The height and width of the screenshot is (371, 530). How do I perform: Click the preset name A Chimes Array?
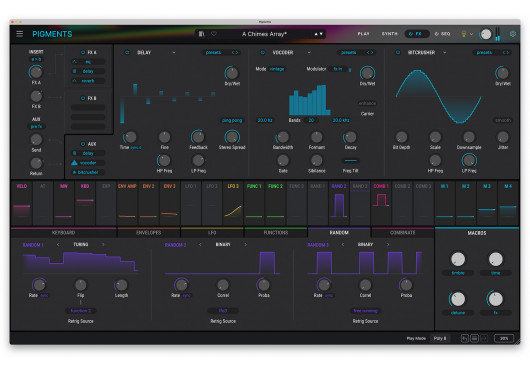[x=264, y=34]
